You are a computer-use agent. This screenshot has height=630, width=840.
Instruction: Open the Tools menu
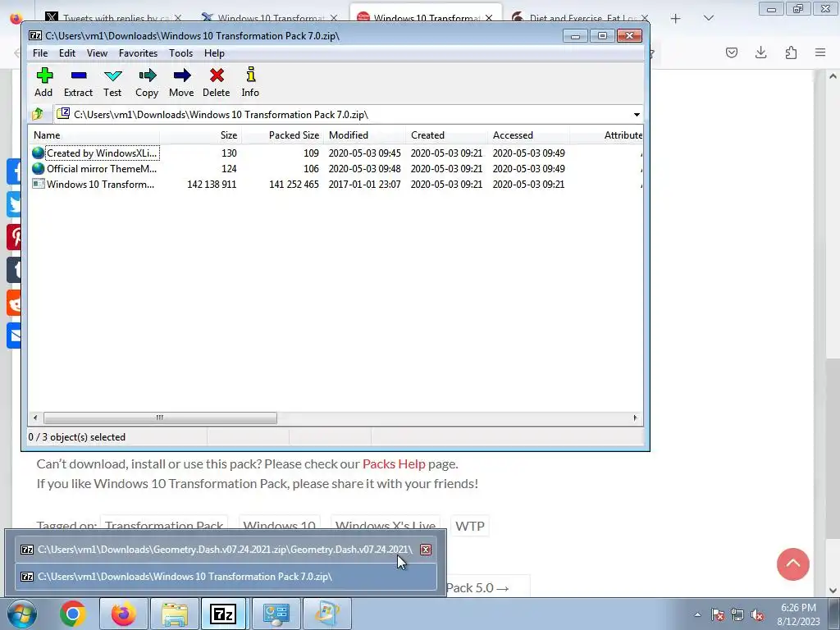pyautogui.click(x=180, y=53)
